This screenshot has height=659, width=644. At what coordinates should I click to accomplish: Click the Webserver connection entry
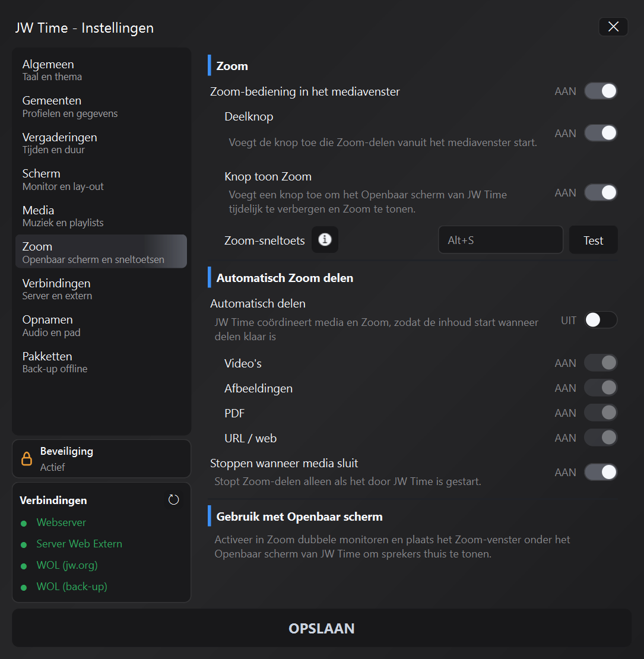(x=61, y=522)
